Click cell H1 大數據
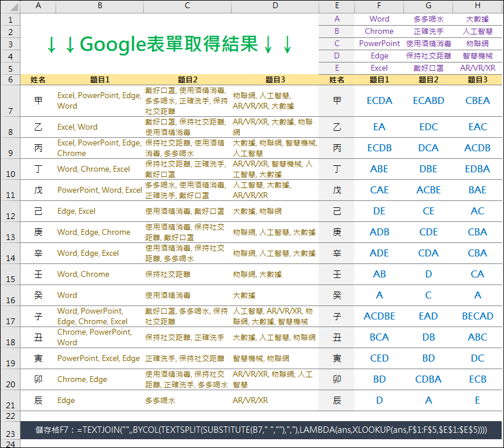Viewport: 504px width, 448px height. tap(477, 19)
